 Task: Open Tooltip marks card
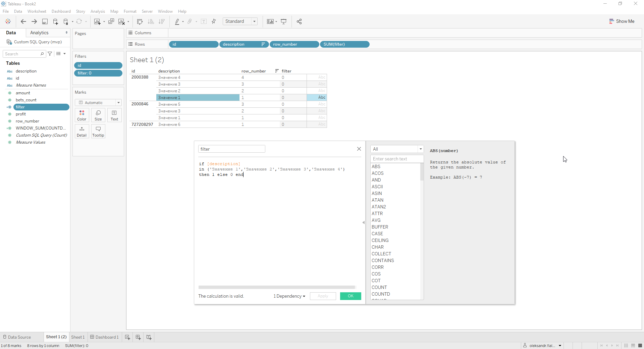click(x=98, y=131)
